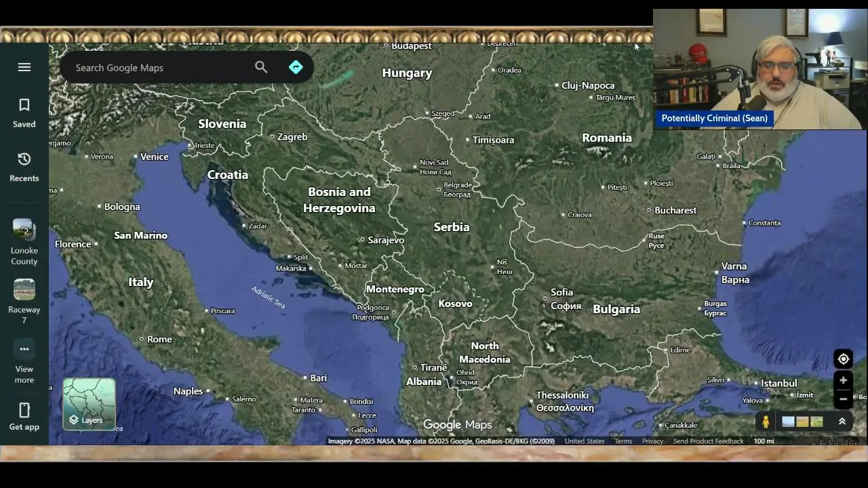Open the green imagery thumbnail in strip
868x488 pixels.
pos(816,422)
